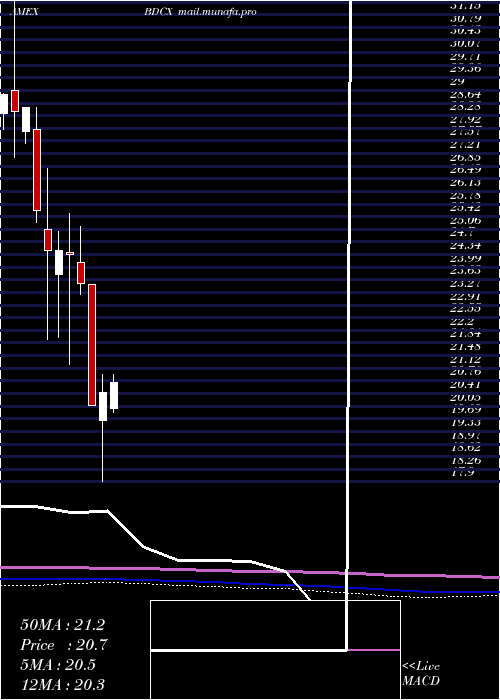Click the <<Live MACD label
The width and height of the screenshot is (500, 700).
pos(421,674)
